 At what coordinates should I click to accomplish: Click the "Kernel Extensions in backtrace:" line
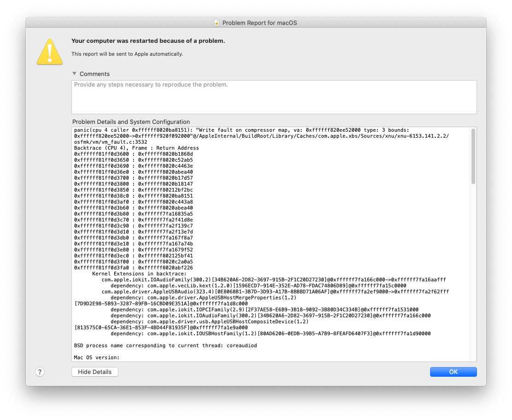[x=140, y=274]
